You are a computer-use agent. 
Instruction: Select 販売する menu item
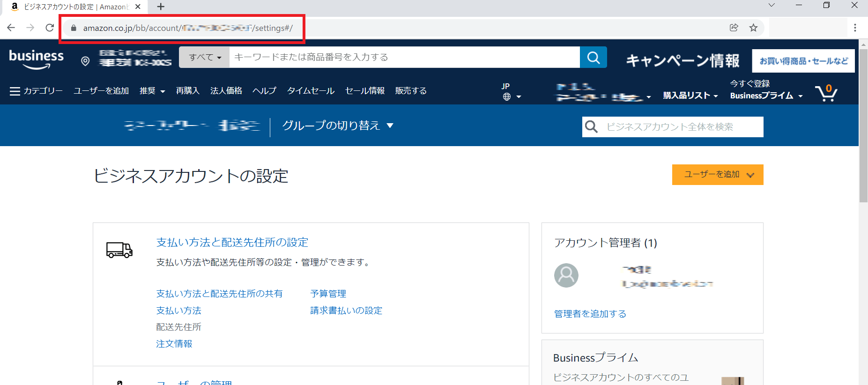[411, 91]
